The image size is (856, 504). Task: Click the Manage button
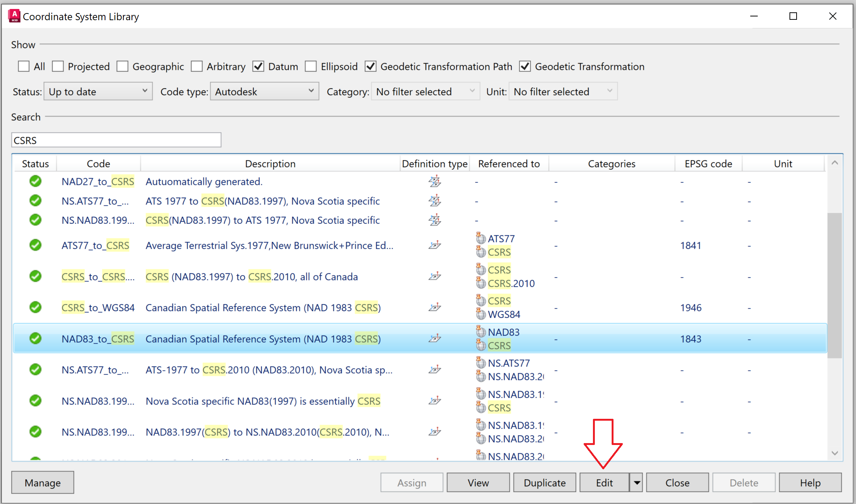click(42, 482)
